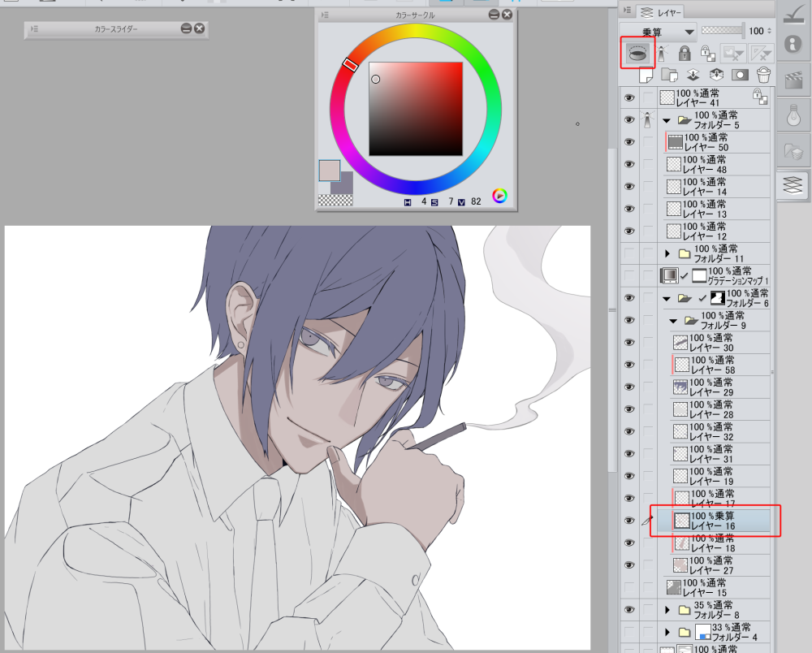Image resolution: width=812 pixels, height=653 pixels.
Task: Expand フォルダー 4 triangle
Action: pyautogui.click(x=667, y=632)
